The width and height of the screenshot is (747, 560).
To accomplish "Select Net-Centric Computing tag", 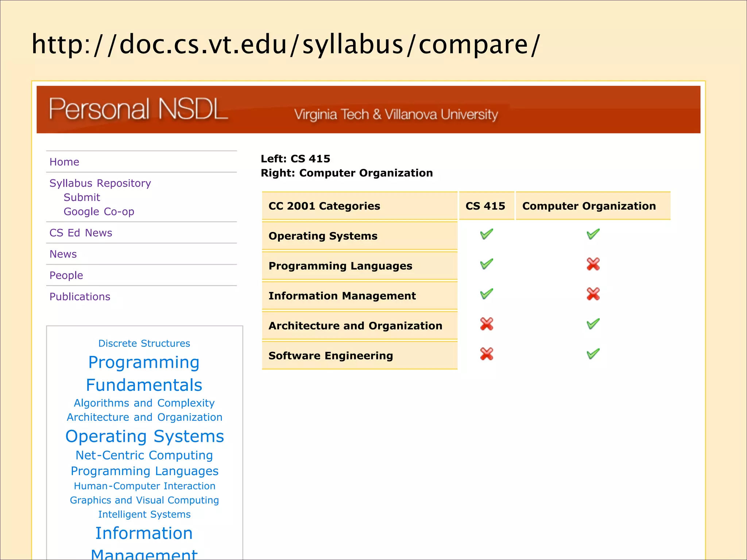I will point(144,455).
